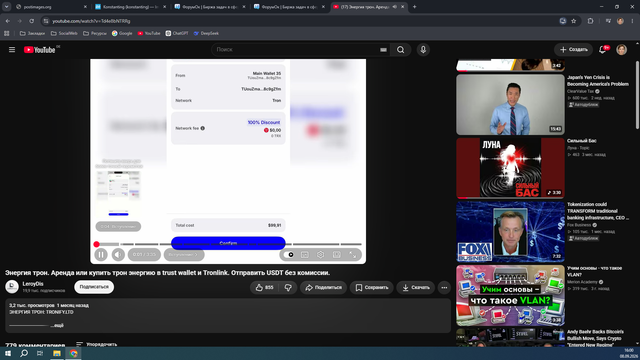
Task: Open the on-screen keyboard in search box
Action: coord(383,50)
